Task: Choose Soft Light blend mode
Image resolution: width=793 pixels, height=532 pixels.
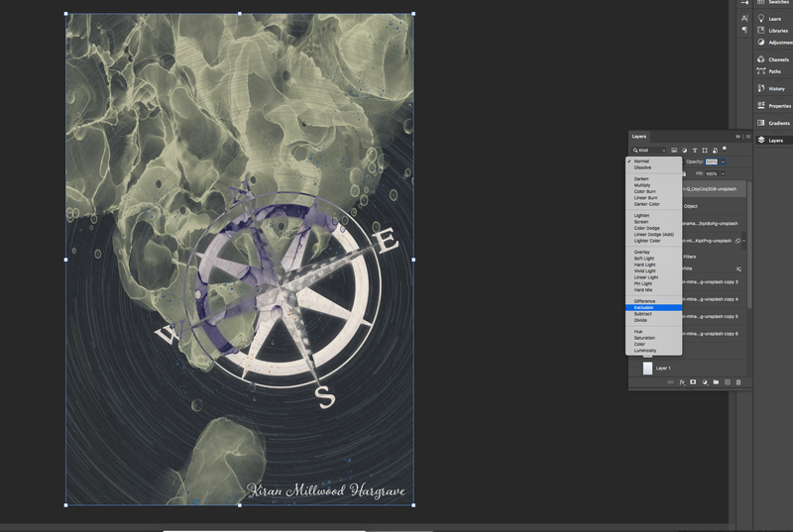Action: 653,259
